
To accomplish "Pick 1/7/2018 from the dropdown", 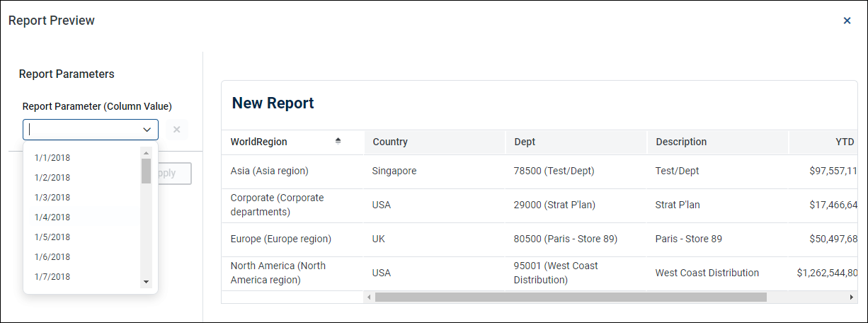I will pos(52,277).
